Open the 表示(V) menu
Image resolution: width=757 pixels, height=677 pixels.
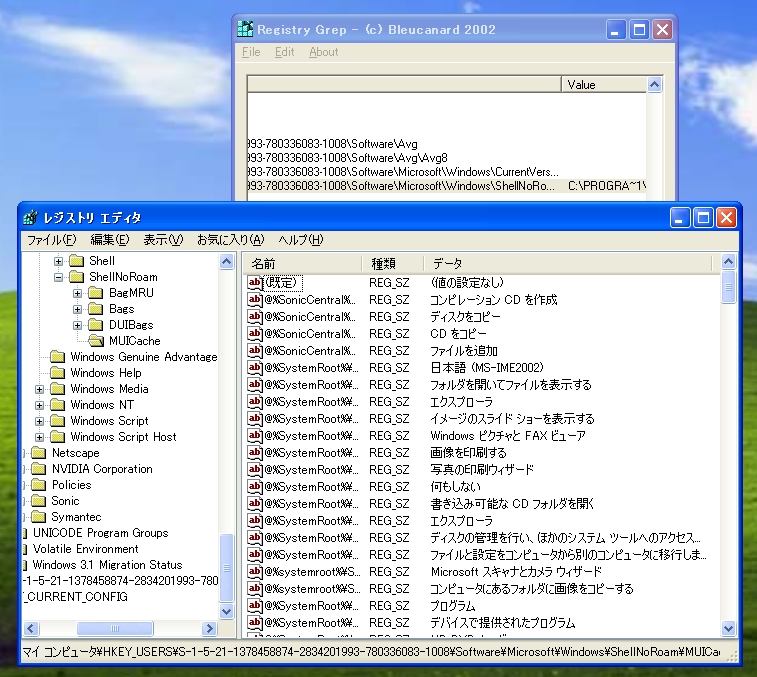[163, 240]
